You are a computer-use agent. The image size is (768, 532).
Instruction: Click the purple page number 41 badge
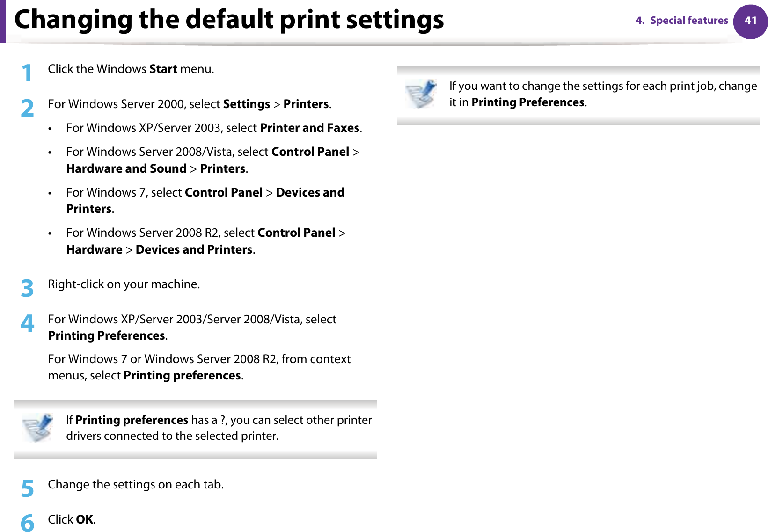pyautogui.click(x=750, y=21)
